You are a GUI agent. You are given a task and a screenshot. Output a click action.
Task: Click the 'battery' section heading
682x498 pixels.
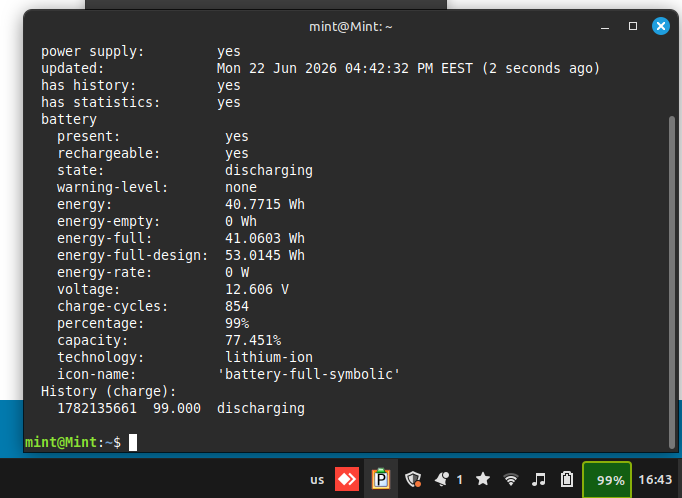[x=69, y=119]
